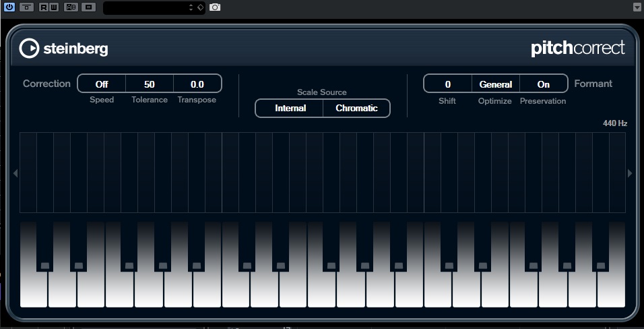Click the highest B white key
Screen dimensions: 644x329
(x=611, y=288)
